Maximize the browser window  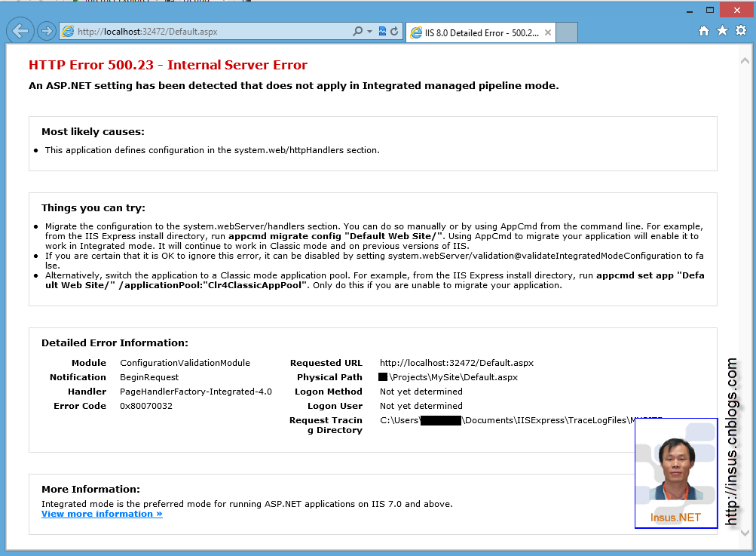710,10
